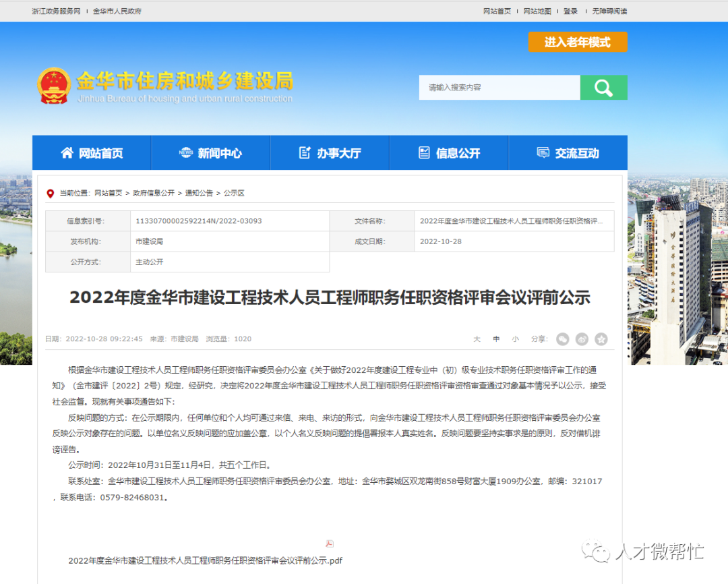Switch article text size to 大
728x584 pixels.
click(x=477, y=339)
